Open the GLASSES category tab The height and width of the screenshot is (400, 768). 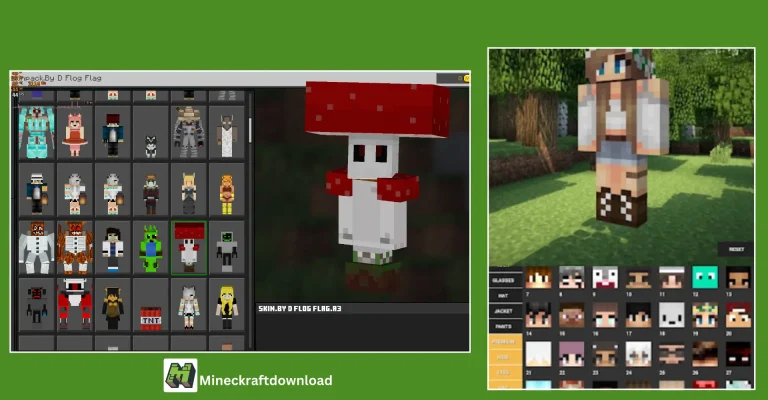504,280
